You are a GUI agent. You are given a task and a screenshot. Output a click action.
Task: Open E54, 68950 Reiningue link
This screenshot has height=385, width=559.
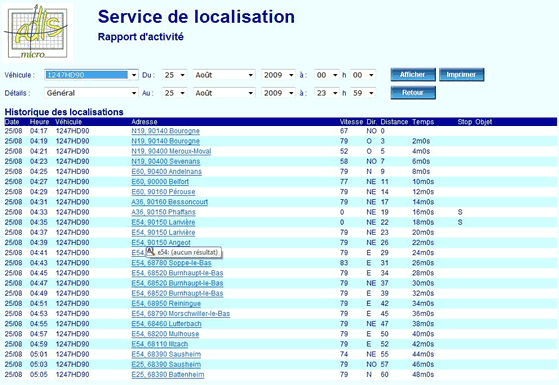tap(166, 304)
